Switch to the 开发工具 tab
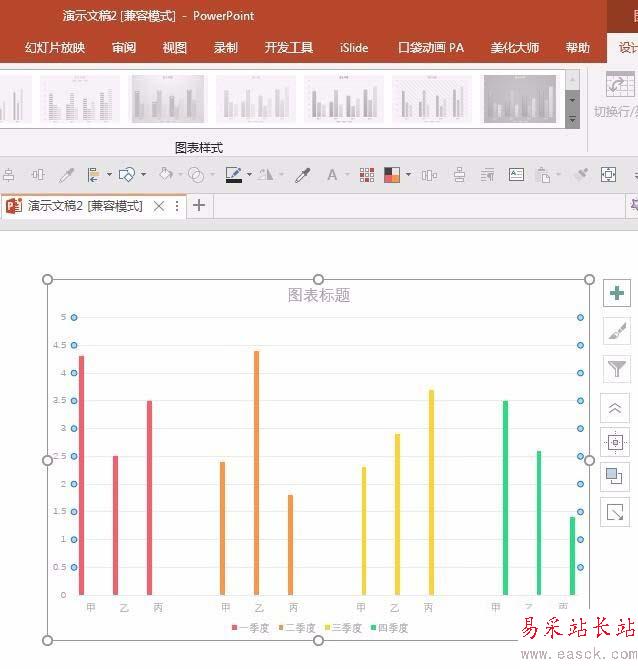 click(288, 47)
